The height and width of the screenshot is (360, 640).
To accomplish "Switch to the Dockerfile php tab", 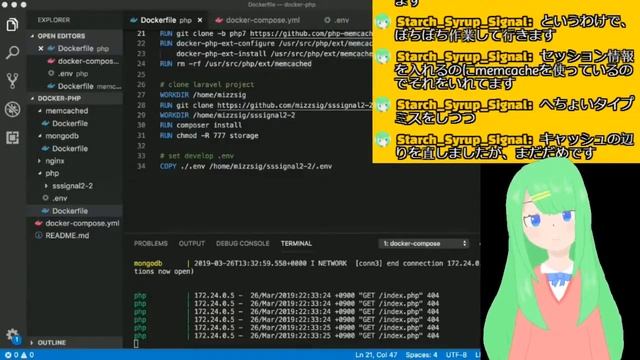I will [x=166, y=20].
